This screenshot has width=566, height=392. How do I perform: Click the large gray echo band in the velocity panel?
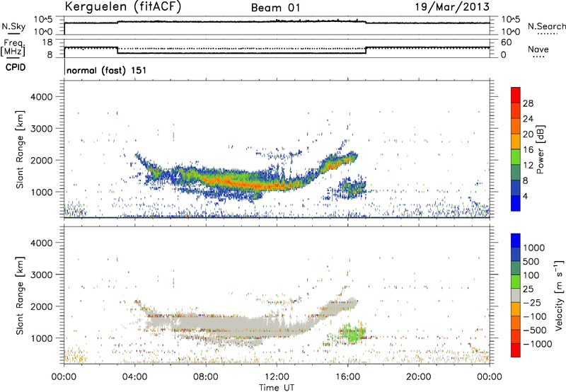231,324
